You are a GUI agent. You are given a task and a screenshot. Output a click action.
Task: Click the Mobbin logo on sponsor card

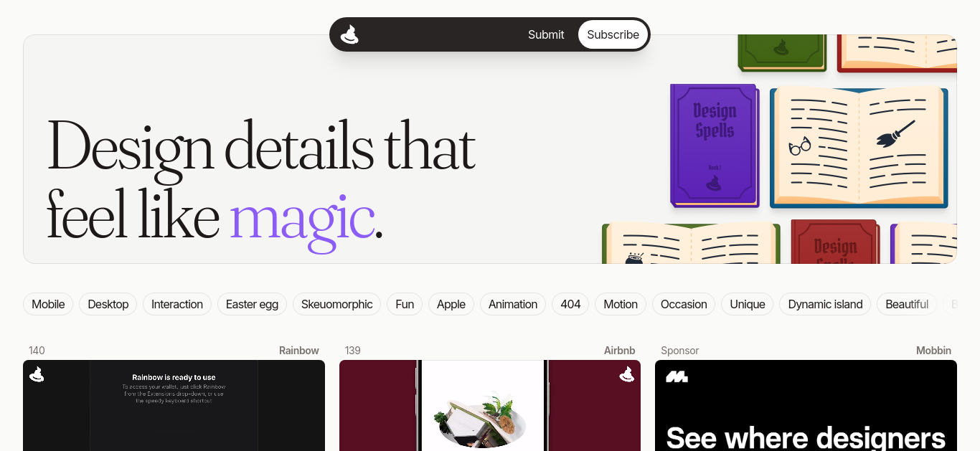point(677,376)
